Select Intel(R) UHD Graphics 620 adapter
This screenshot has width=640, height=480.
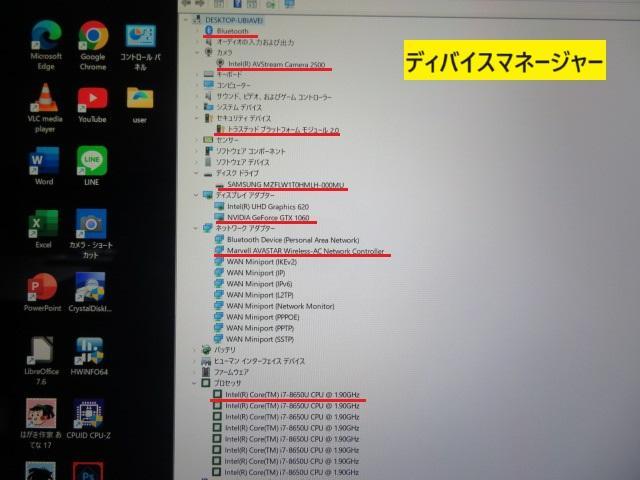click(268, 207)
